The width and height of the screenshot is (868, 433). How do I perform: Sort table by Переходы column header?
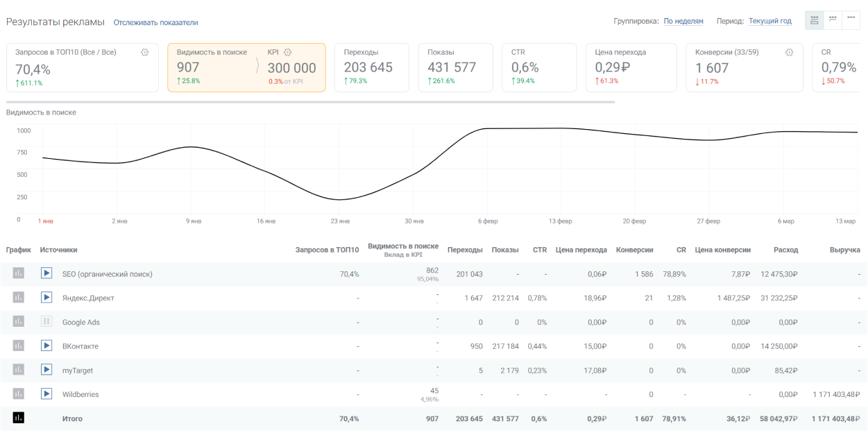pyautogui.click(x=465, y=250)
